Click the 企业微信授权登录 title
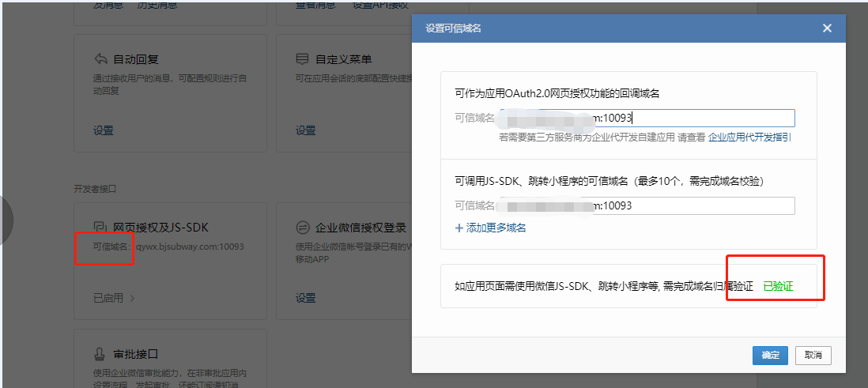Screen dimensions: 868x388 (361, 228)
